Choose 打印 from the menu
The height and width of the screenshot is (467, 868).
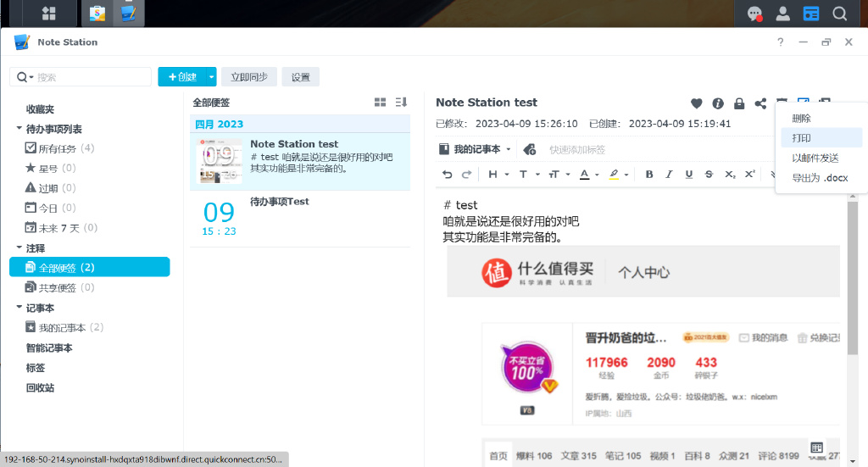point(821,138)
